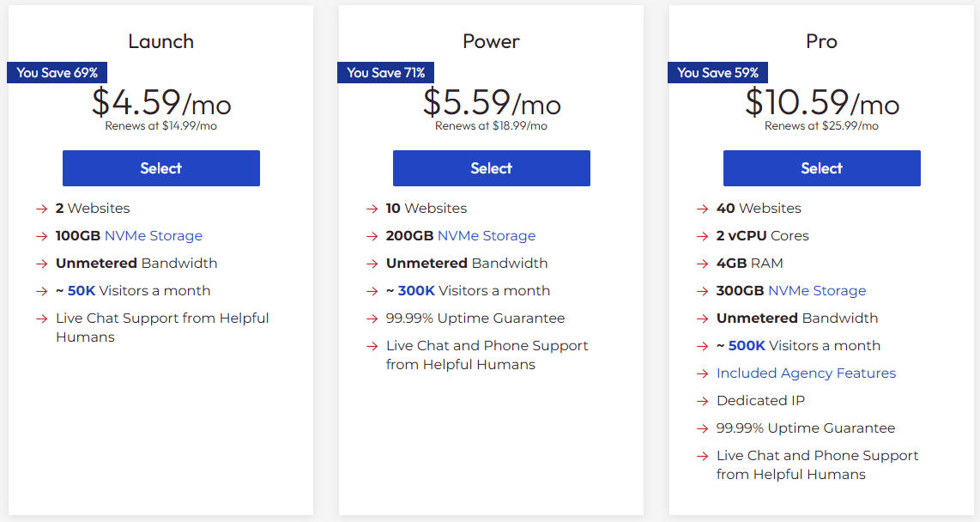The height and width of the screenshot is (522, 980).
Task: Click the Dedicated IP feature
Action: pyautogui.click(x=760, y=401)
